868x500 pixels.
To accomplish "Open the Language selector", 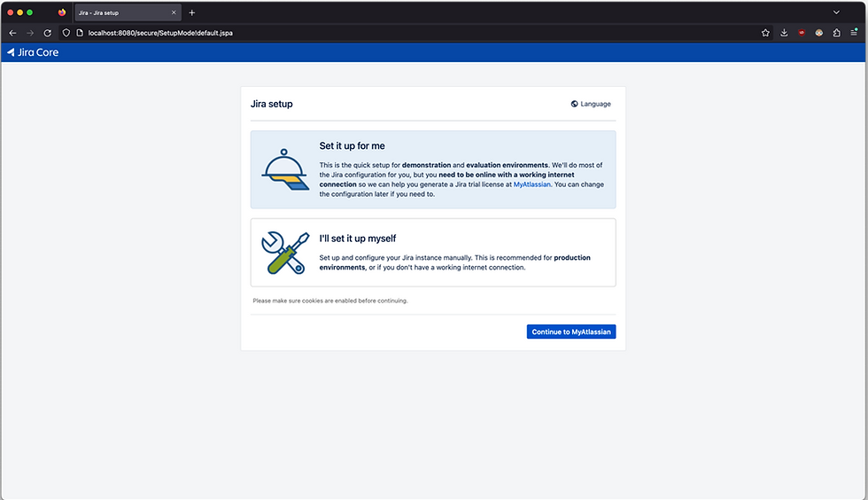I will click(591, 104).
